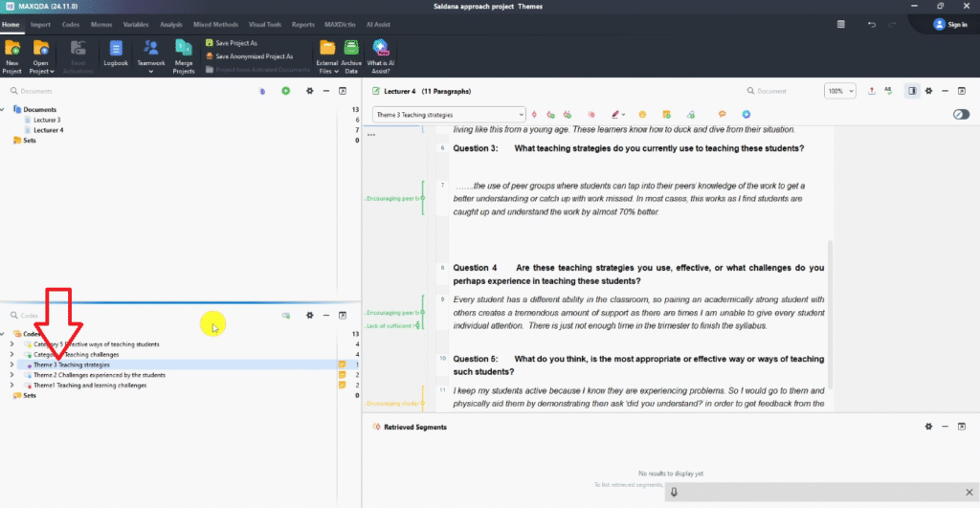Click the highlighter pen icon in coding toolbar

(x=615, y=115)
